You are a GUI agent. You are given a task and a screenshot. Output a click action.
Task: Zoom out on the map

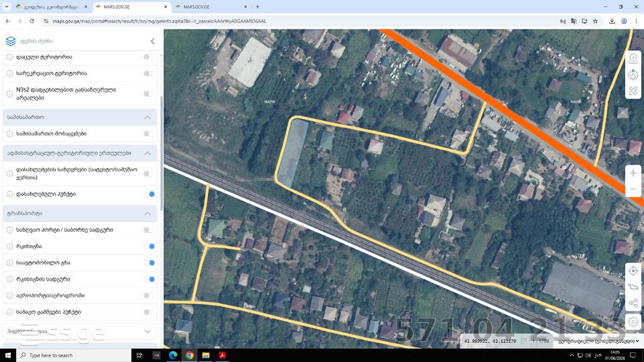[x=633, y=189]
